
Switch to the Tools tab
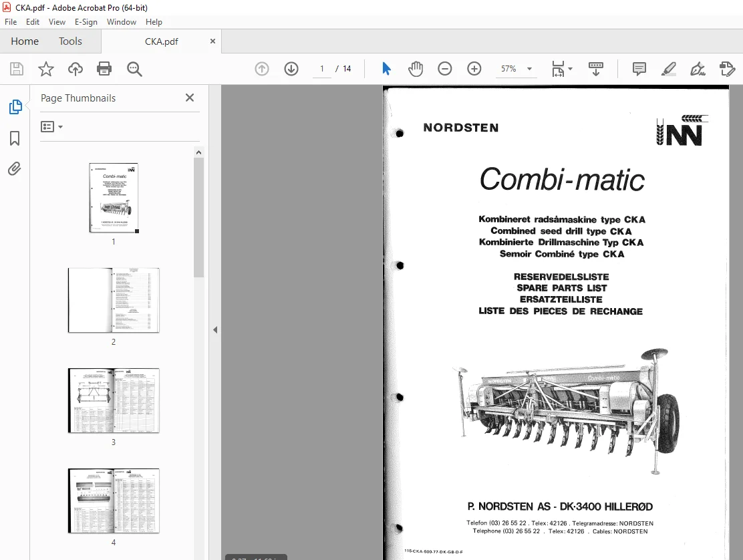click(x=70, y=41)
